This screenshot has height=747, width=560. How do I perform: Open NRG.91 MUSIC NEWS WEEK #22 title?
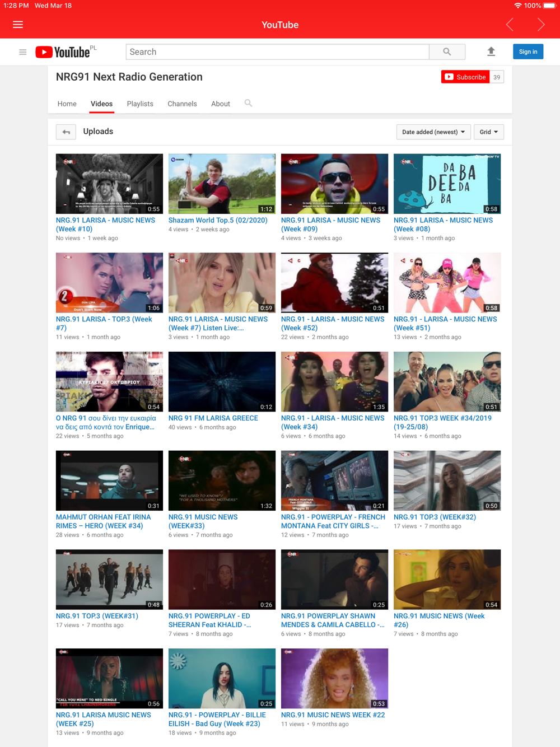pos(333,715)
